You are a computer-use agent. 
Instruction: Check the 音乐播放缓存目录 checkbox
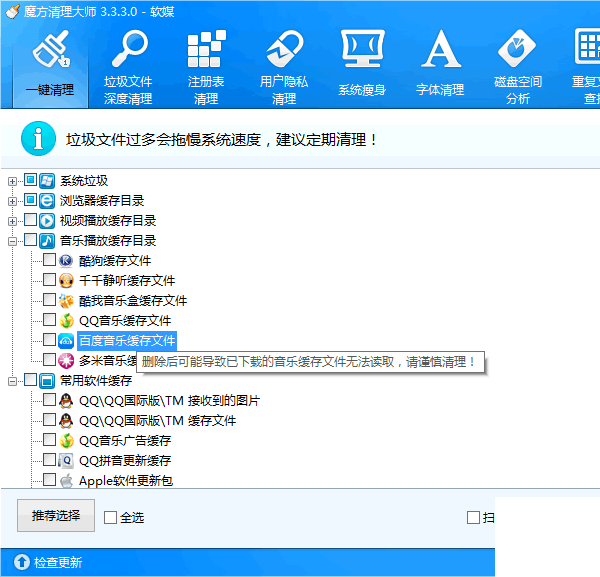[31, 240]
